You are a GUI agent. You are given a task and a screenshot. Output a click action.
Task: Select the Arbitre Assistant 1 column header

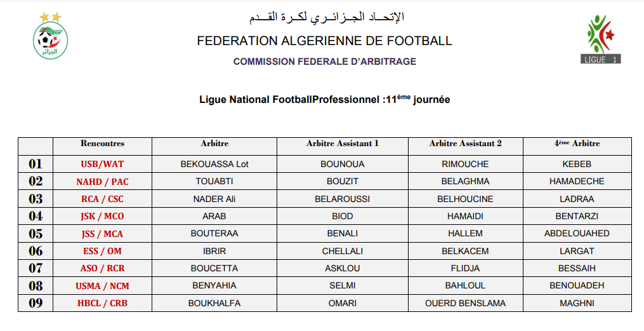pos(342,144)
